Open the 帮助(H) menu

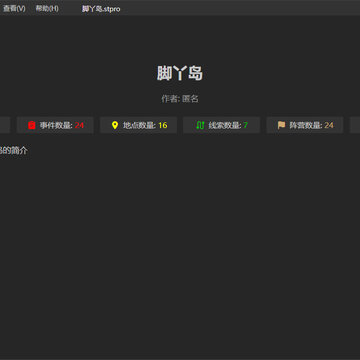click(x=47, y=9)
